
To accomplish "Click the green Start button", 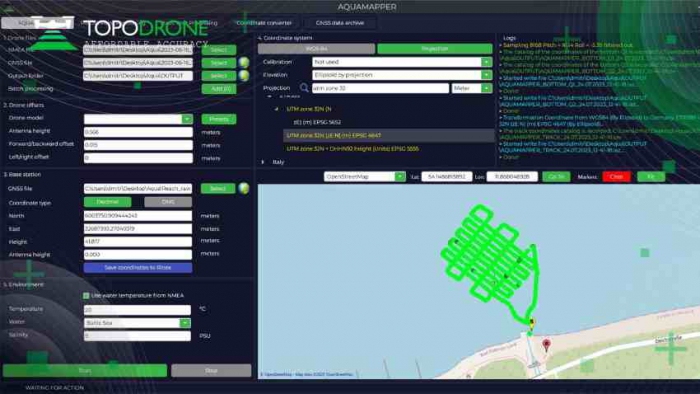I will click(85, 370).
